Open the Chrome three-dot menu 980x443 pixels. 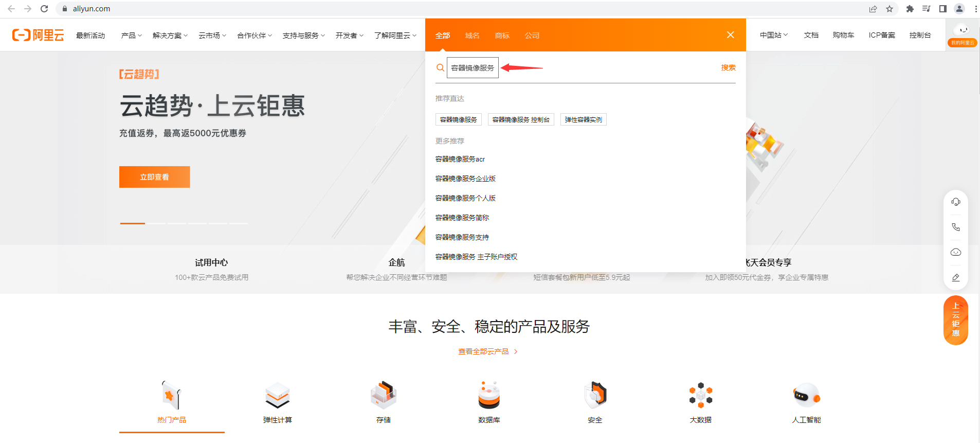tap(975, 9)
